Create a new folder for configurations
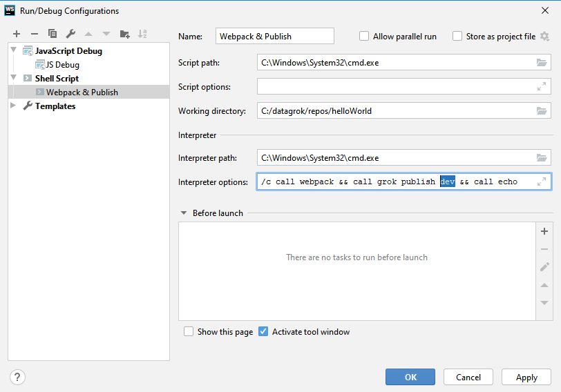 [x=124, y=34]
